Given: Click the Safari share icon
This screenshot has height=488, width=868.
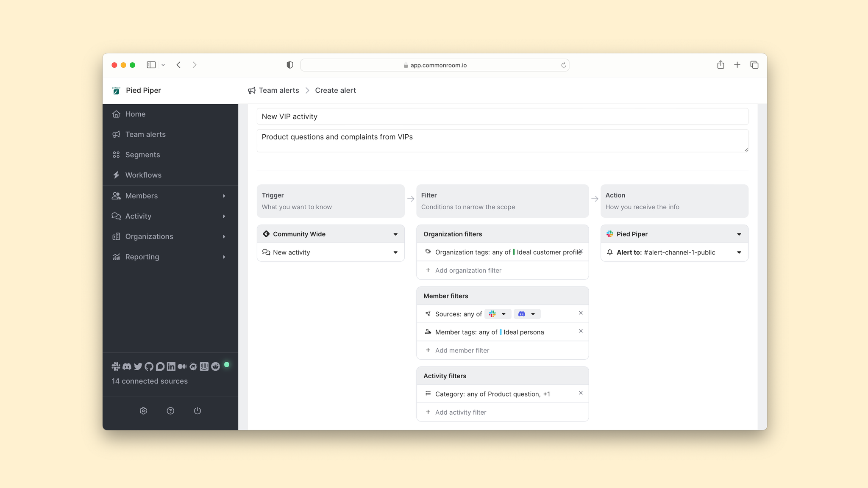Looking at the screenshot, I should [721, 65].
